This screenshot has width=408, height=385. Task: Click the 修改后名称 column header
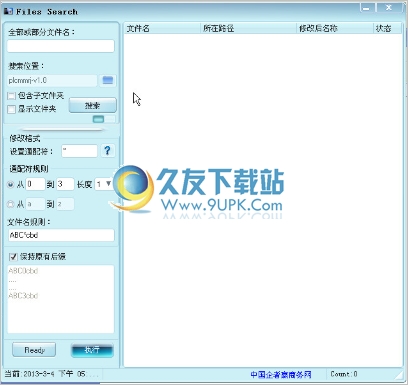(x=334, y=29)
